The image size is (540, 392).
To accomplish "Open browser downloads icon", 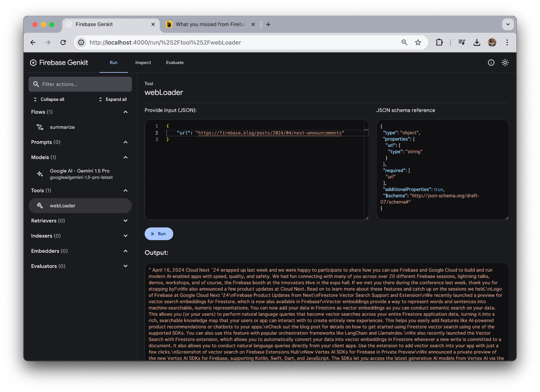I will tap(477, 42).
